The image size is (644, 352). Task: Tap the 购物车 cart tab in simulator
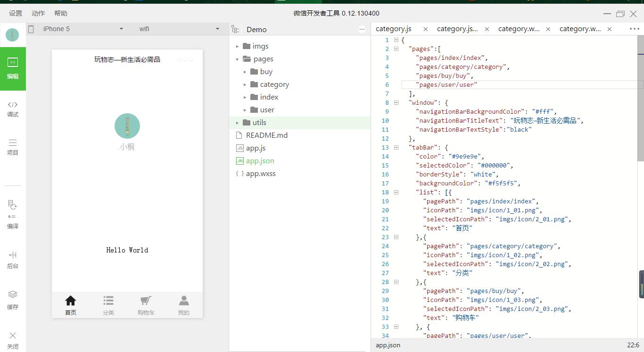coord(146,305)
